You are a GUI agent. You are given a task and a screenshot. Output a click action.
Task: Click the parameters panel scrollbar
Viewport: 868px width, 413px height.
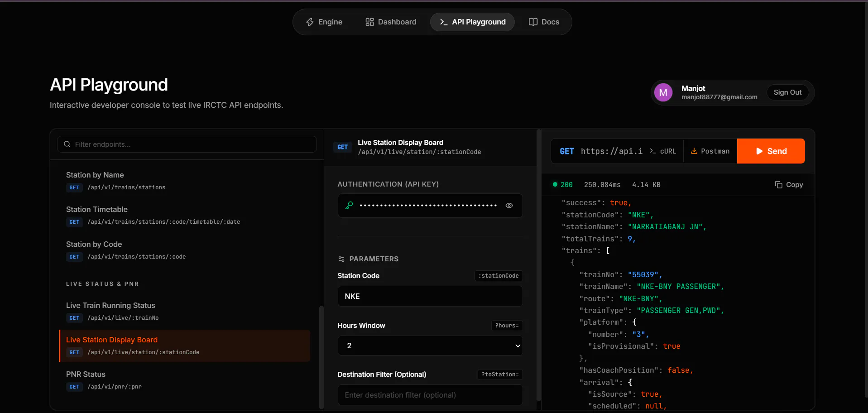click(538, 265)
